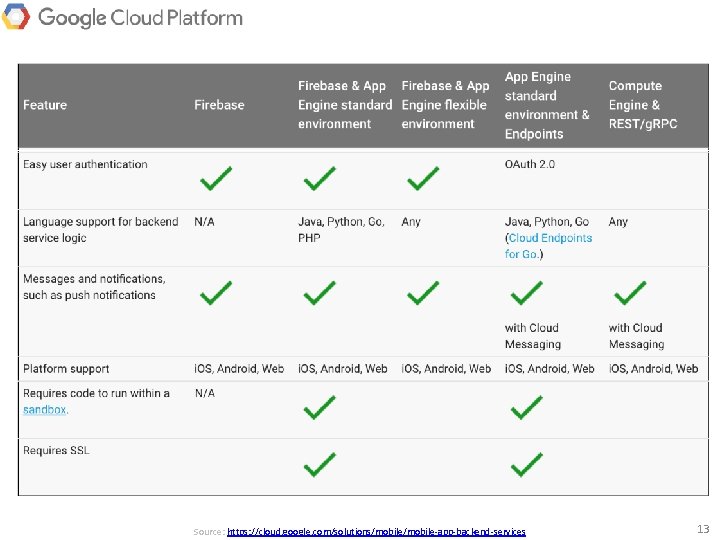Click the Requires SSL row label
The height and width of the screenshot is (540, 720).
click(56, 450)
